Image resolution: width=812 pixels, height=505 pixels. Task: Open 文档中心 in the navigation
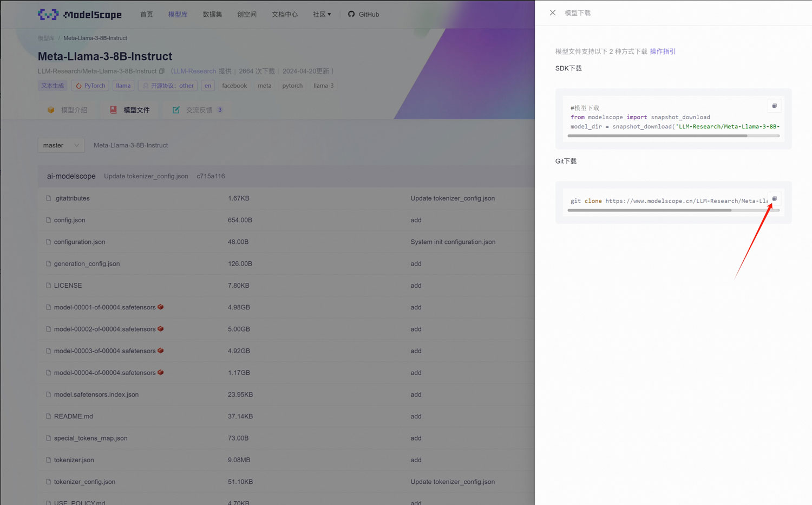[285, 14]
